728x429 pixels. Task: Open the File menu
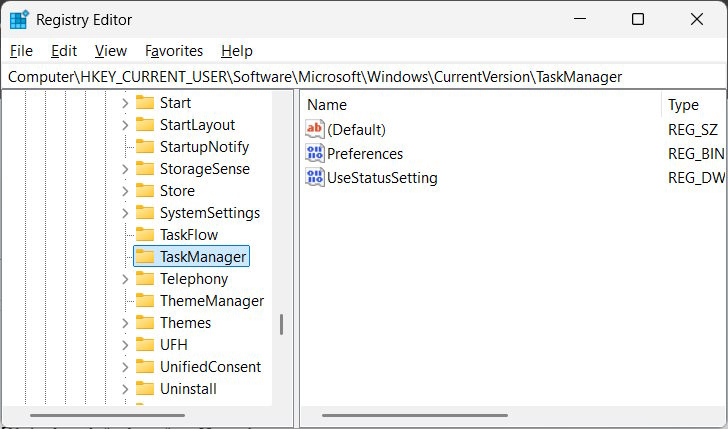click(21, 51)
